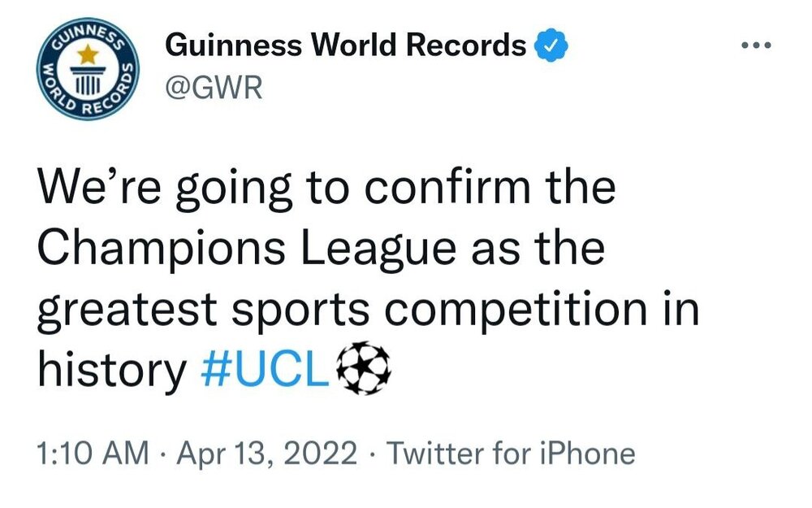
Task: Click the "Apr 13, 2022" date
Action: point(265,454)
